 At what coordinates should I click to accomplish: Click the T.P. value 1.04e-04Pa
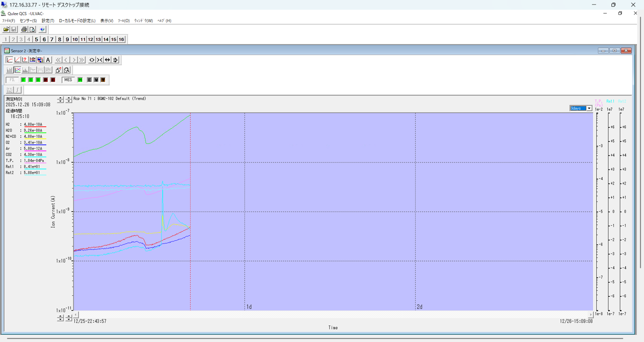34,160
